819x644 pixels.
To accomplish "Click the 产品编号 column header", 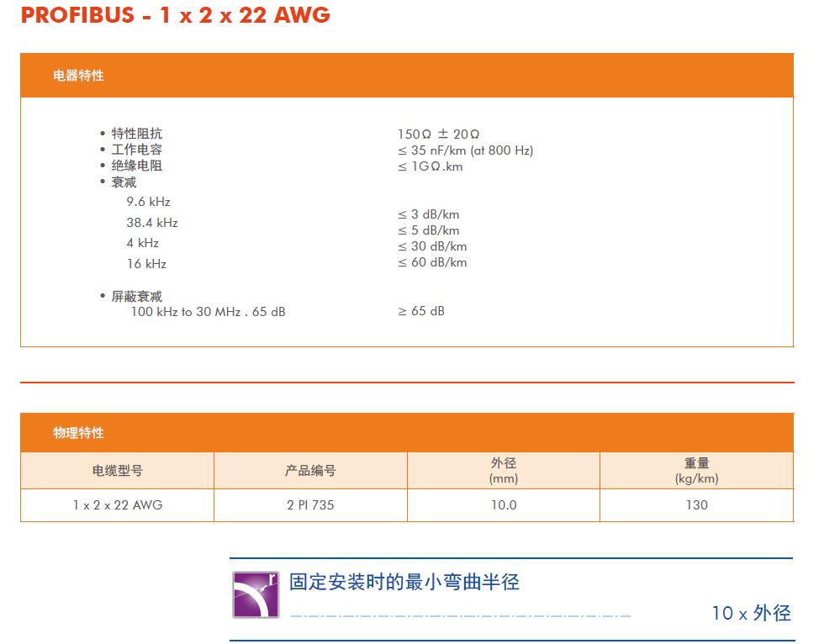I will tap(310, 471).
